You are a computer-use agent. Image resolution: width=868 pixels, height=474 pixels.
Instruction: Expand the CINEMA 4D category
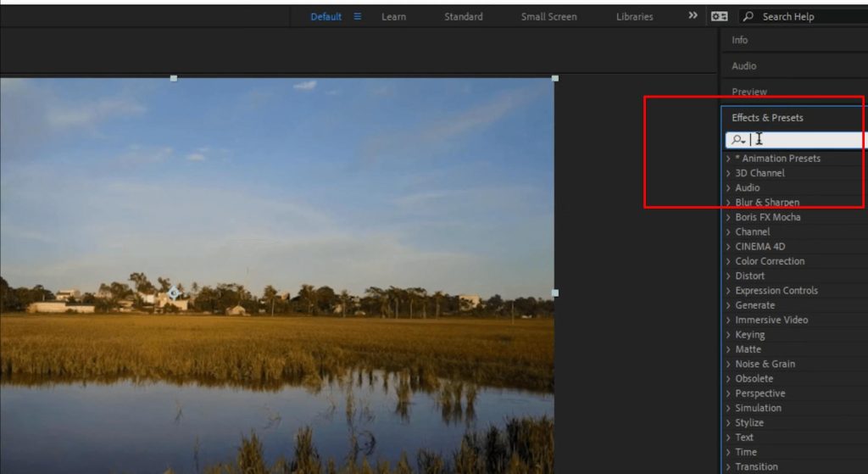[x=728, y=247]
